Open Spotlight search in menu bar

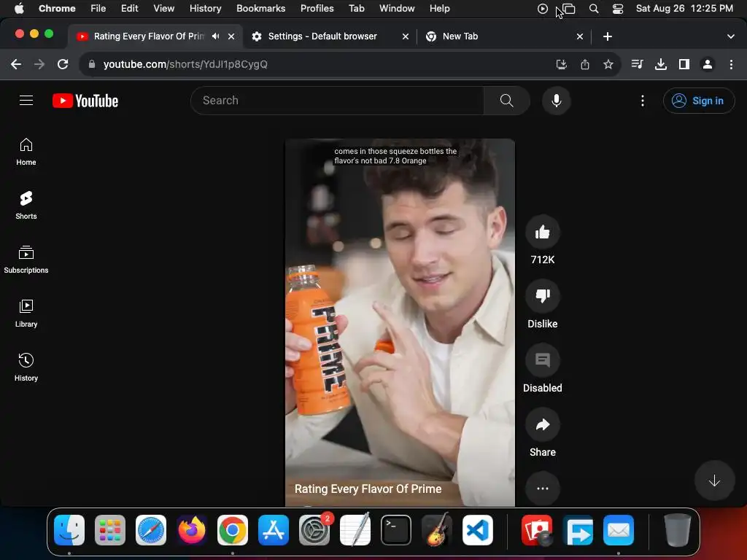(x=593, y=9)
